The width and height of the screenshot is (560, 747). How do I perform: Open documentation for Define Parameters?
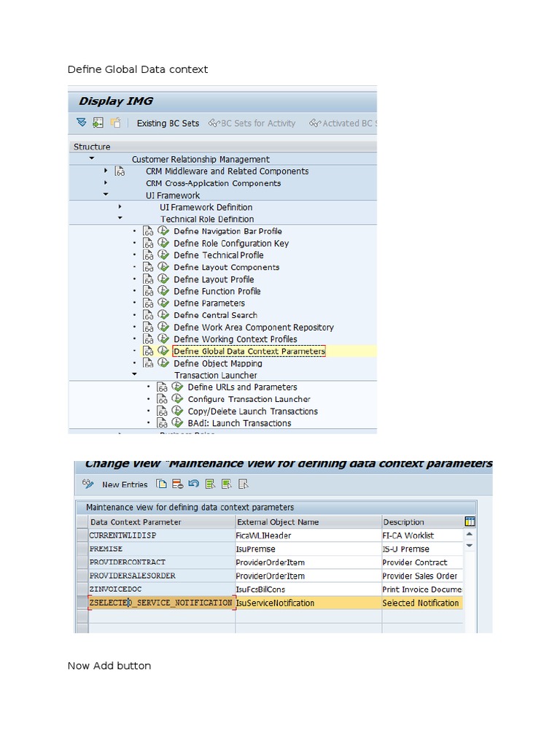149,303
